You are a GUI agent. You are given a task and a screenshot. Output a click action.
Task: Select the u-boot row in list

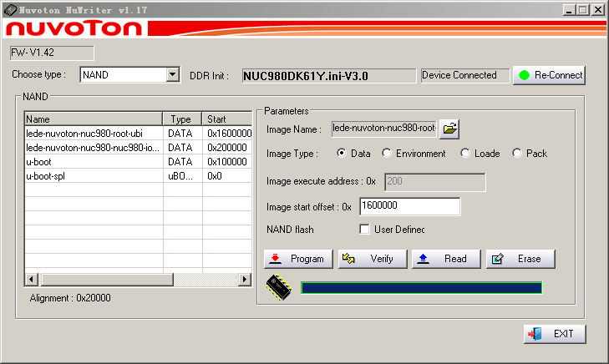[x=139, y=162]
